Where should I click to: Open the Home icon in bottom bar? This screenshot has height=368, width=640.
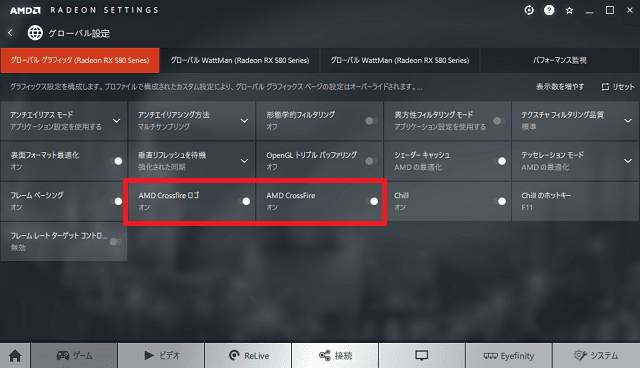(x=15, y=356)
